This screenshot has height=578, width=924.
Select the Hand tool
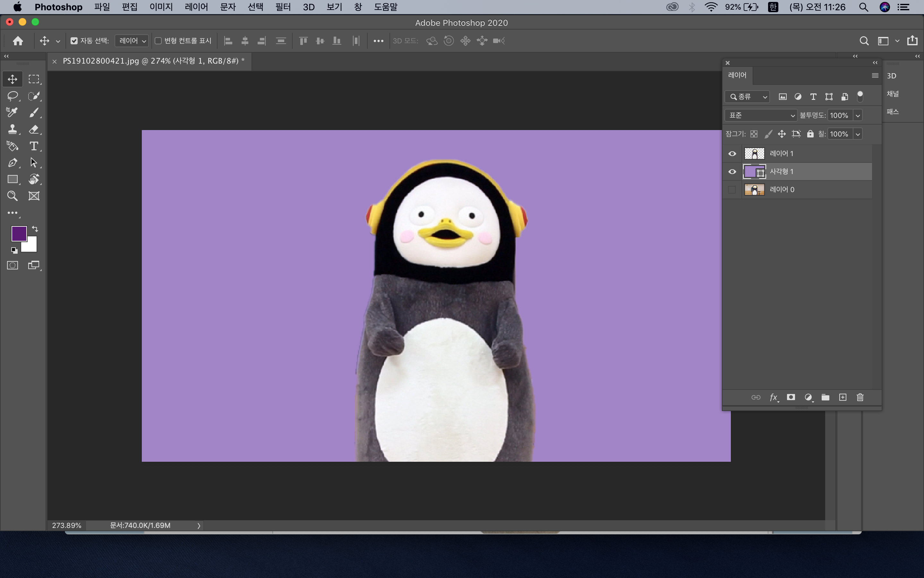click(34, 179)
